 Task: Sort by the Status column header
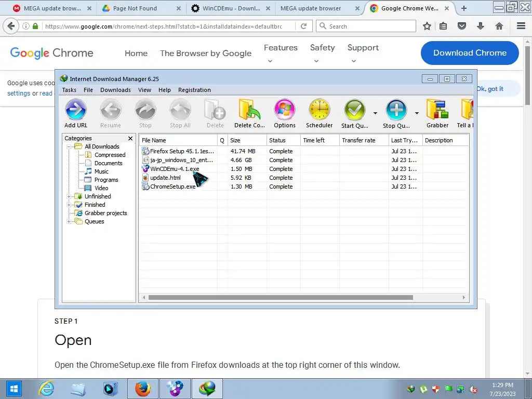click(283, 140)
